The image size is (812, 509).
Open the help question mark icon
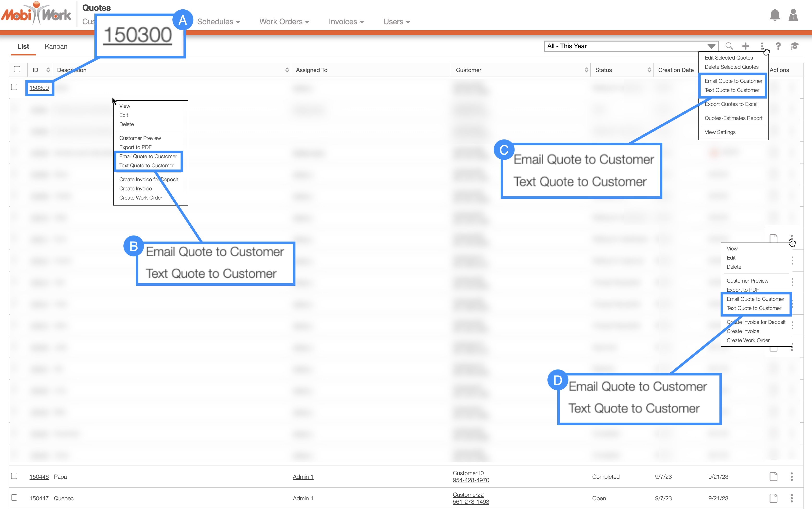[778, 46]
